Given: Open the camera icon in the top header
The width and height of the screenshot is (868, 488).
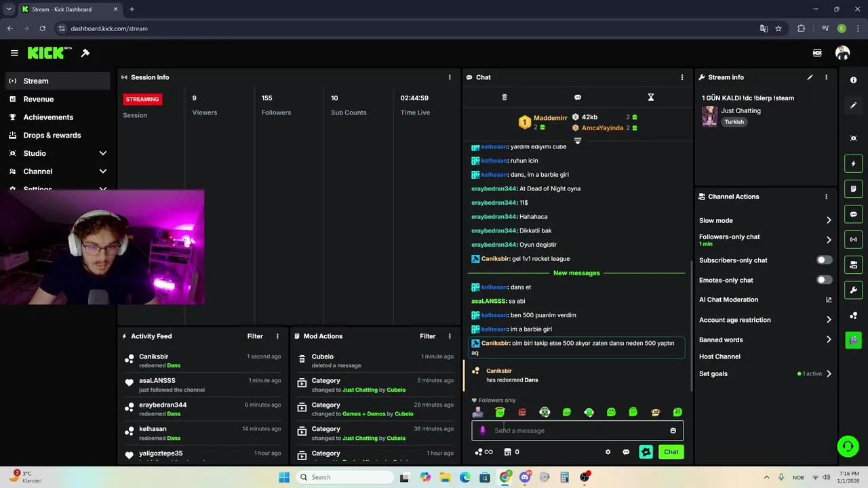Looking at the screenshot, I should point(817,53).
